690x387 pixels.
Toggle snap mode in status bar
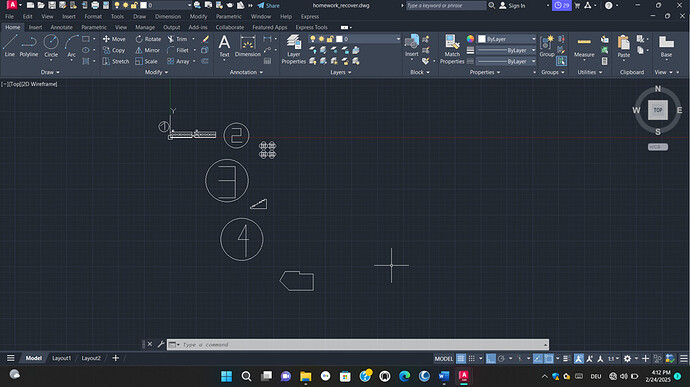[472, 358]
